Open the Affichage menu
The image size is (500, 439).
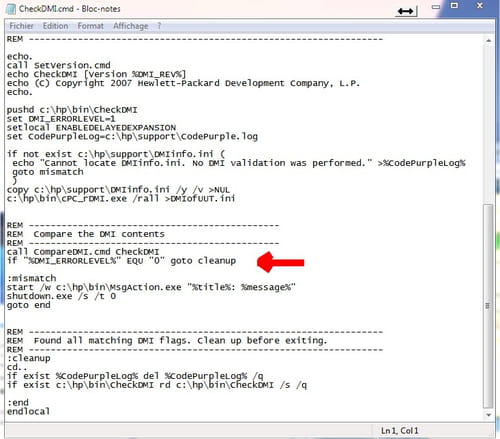[x=130, y=26]
